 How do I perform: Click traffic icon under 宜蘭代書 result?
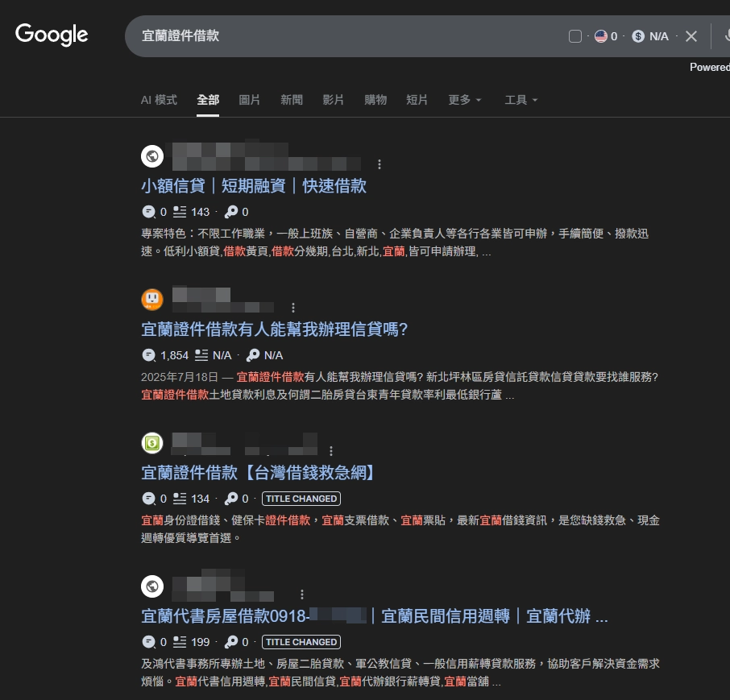pos(148,642)
